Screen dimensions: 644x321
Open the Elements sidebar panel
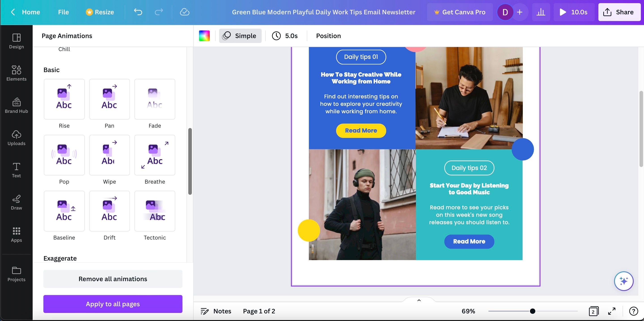click(x=17, y=73)
